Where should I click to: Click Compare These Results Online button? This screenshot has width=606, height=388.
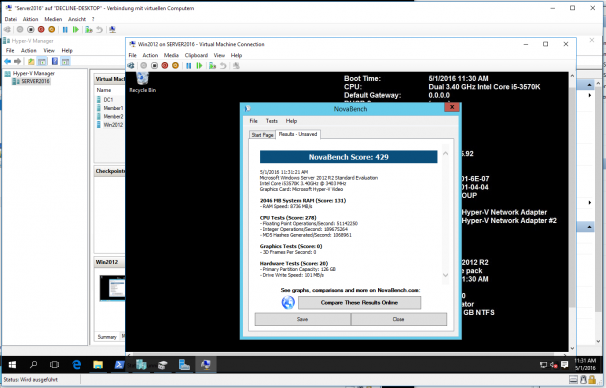tap(359, 303)
